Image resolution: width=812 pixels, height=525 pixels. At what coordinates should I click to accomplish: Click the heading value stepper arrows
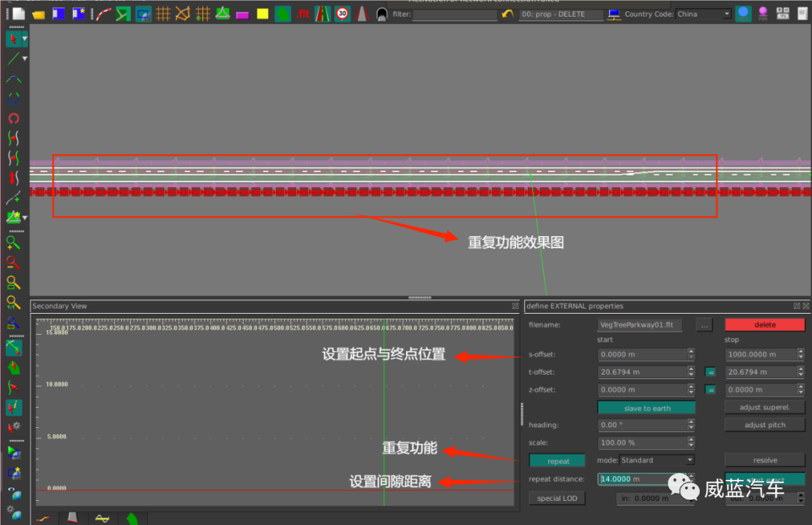(x=691, y=425)
